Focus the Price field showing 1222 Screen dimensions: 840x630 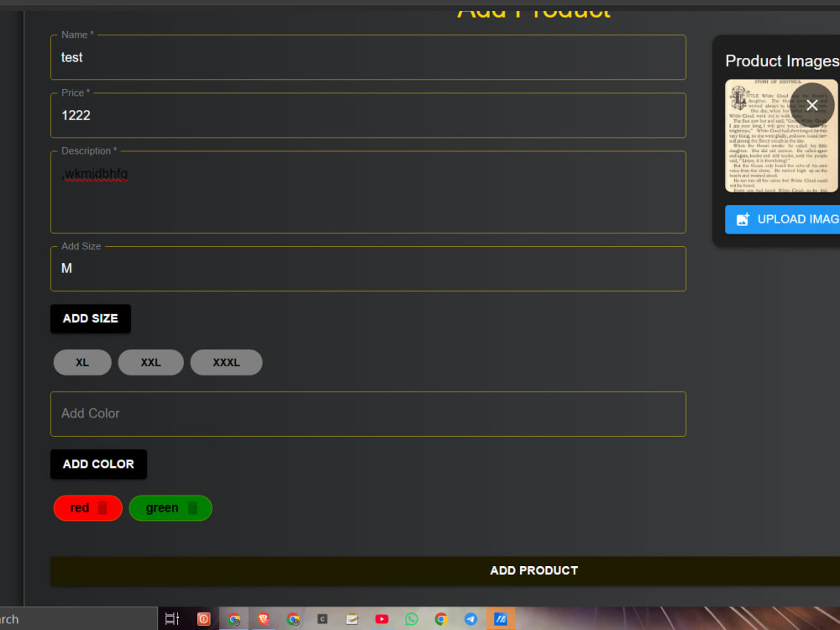click(x=368, y=115)
